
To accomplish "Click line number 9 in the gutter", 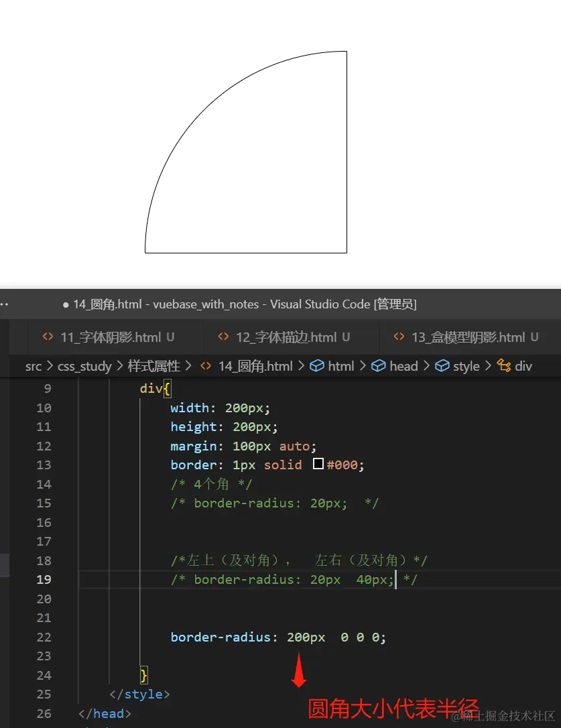I will [48, 389].
